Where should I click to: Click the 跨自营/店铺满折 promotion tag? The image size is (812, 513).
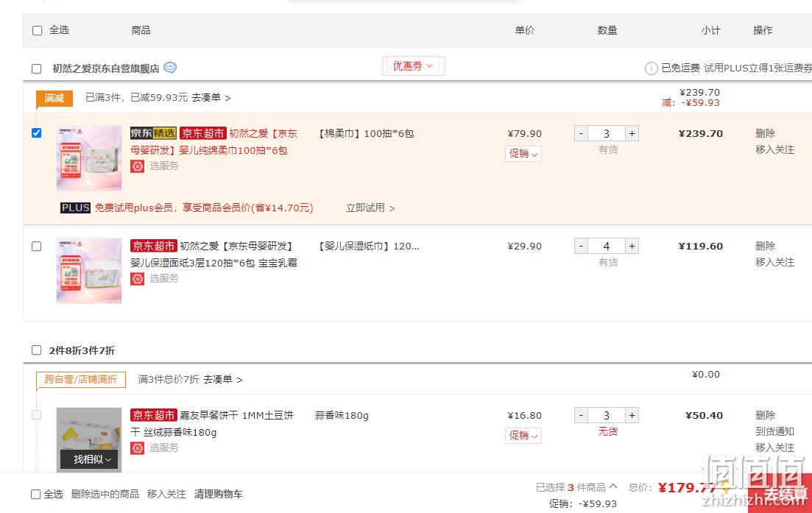click(81, 380)
